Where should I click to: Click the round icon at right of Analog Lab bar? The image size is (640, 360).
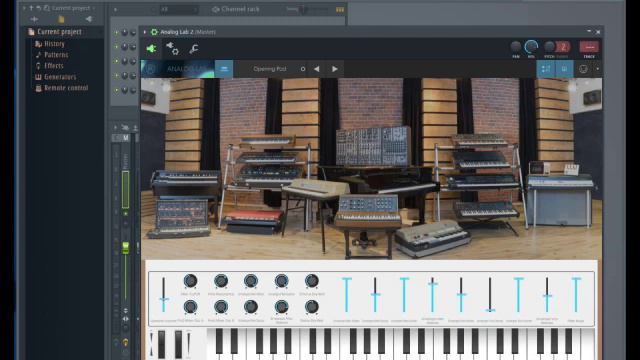click(x=583, y=69)
